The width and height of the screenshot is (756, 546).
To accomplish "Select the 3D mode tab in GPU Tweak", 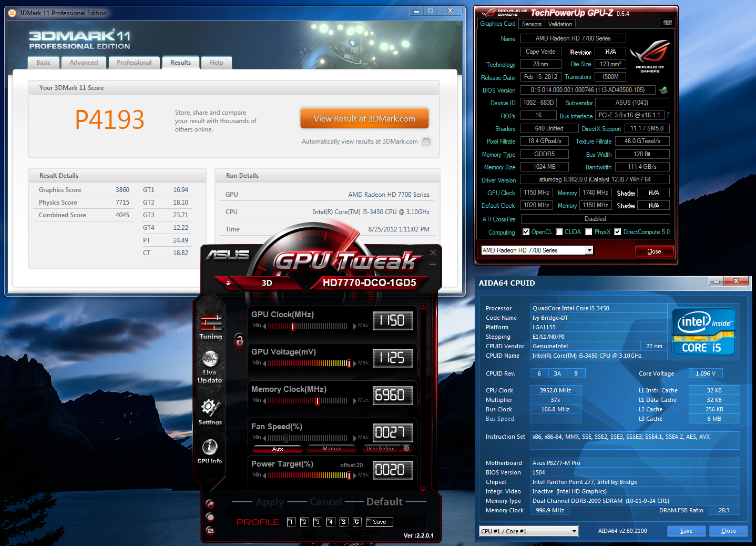I will 267,283.
